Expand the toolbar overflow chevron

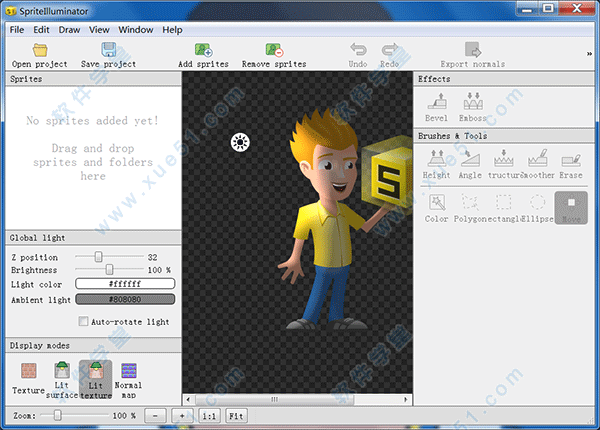tap(589, 54)
